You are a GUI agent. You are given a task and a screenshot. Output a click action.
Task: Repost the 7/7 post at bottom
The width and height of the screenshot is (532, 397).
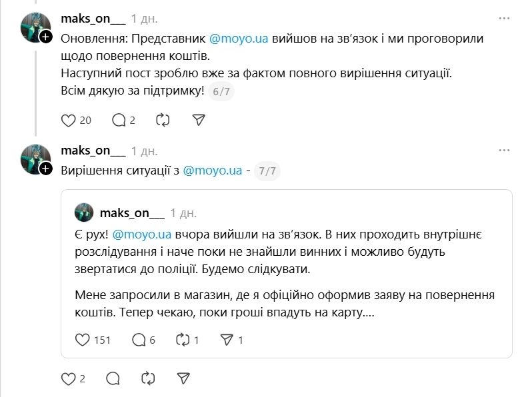148,379
